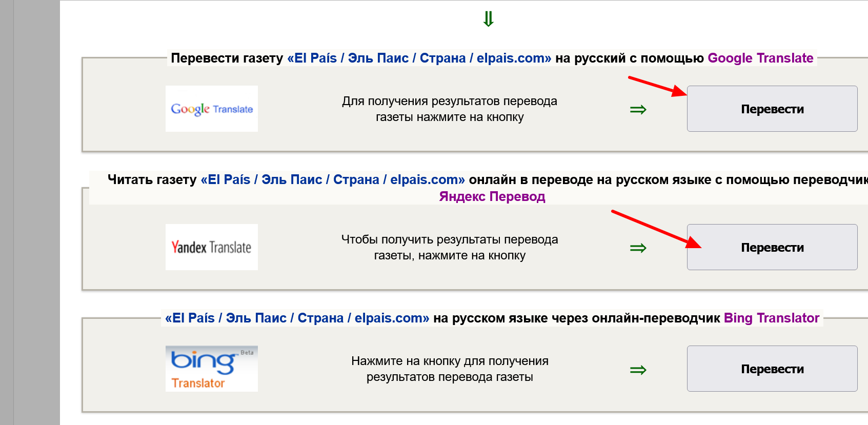Click the 'Для получения результатов перевода' description text
The width and height of the screenshot is (868, 425).
(449, 102)
